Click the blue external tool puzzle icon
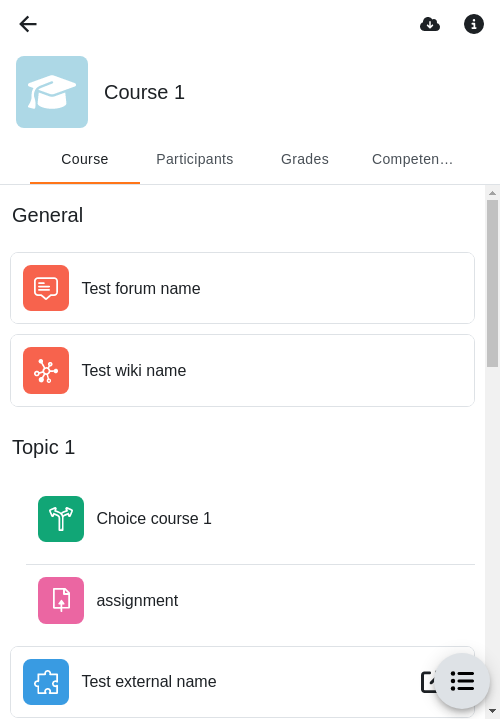 click(46, 682)
